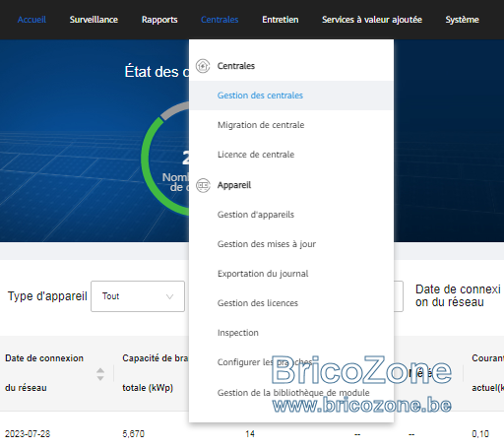Screen dimensions: 504x448
Task: Open the Rapports menu
Action: point(159,20)
